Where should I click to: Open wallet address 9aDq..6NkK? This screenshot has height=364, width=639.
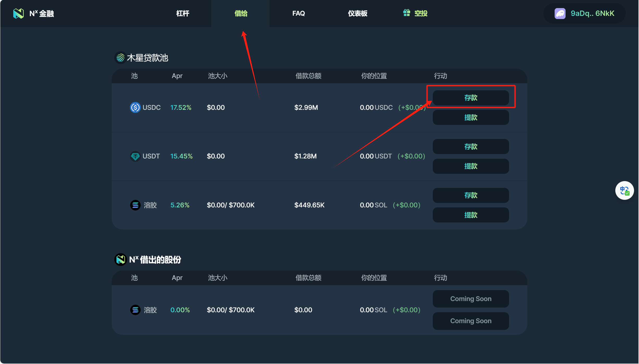point(592,14)
